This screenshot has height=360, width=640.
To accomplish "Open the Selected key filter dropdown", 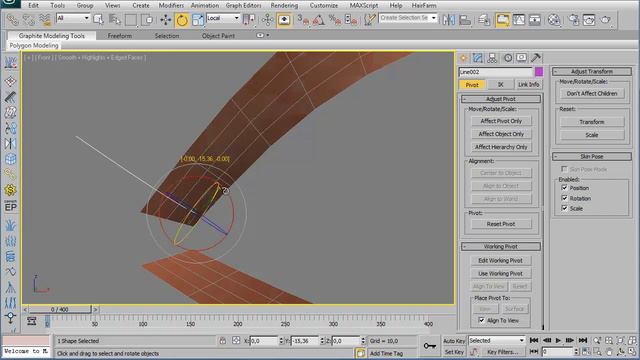I will pyautogui.click(x=496, y=340).
